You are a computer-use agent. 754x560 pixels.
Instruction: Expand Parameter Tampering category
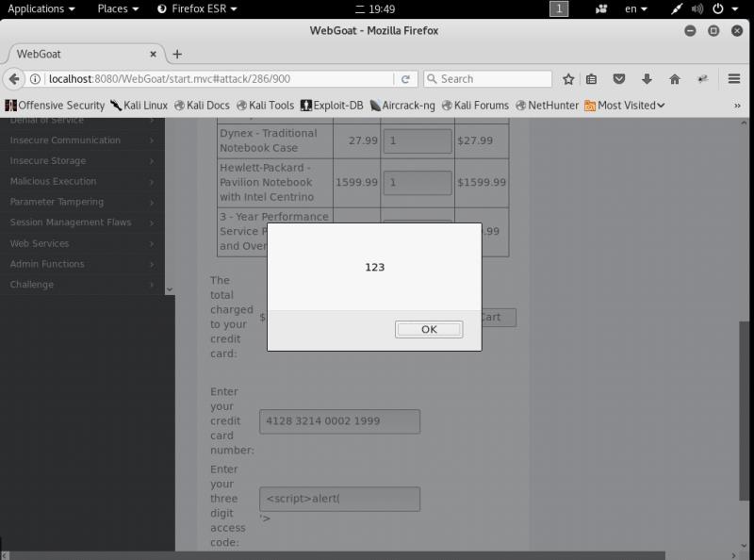click(82, 202)
